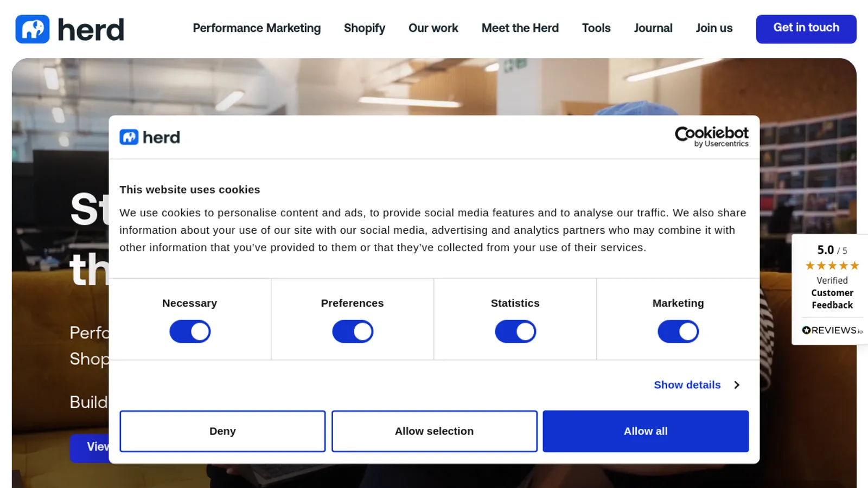Navigate to the Journal section
The image size is (868, 488).
(x=653, y=28)
